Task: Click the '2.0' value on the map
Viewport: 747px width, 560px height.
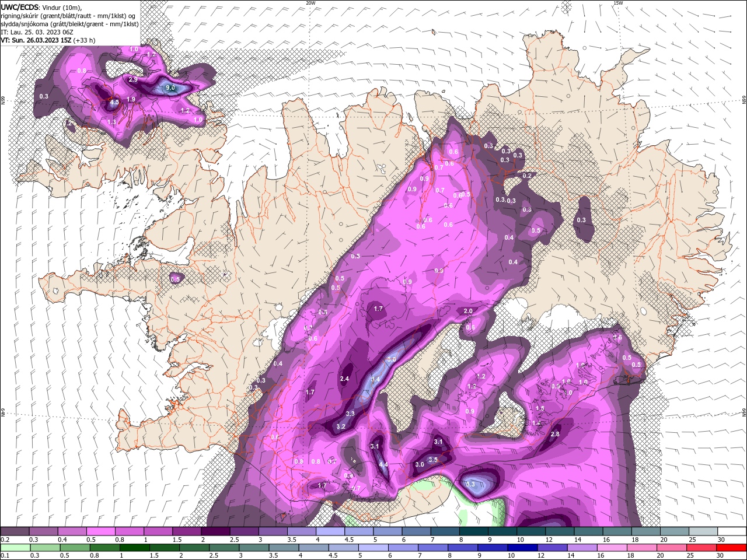Action: [x=468, y=311]
